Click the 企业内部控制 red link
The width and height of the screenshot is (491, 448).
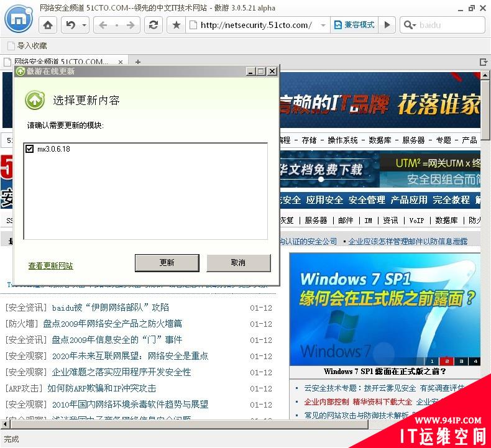[x=326, y=402]
